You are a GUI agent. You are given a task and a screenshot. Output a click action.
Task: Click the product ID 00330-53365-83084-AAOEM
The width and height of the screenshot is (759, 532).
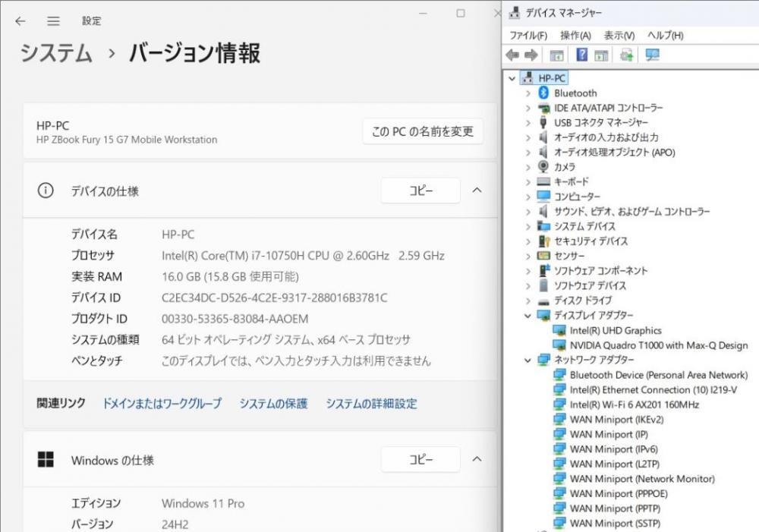(235, 319)
